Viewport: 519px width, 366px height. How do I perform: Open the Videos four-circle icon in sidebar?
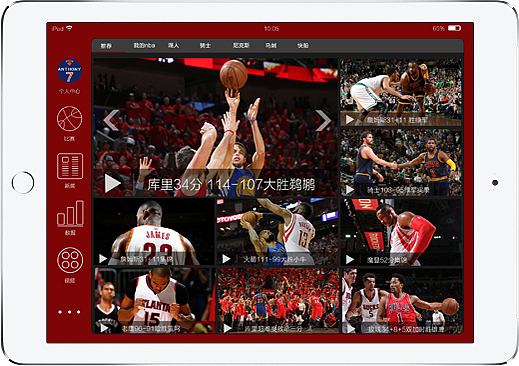click(x=70, y=260)
